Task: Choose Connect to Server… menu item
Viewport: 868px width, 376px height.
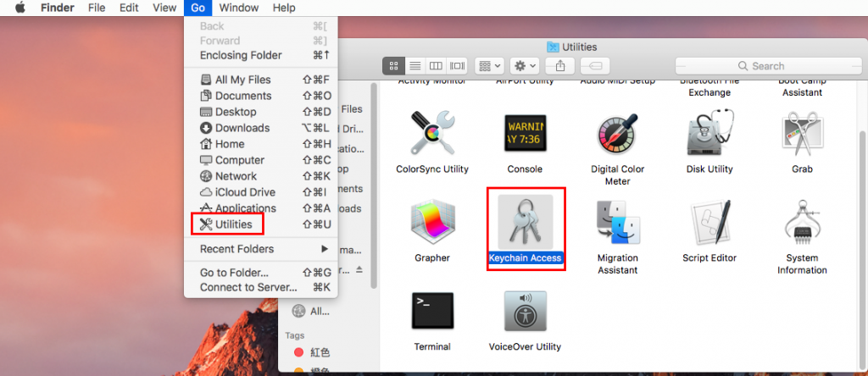Action: pyautogui.click(x=261, y=288)
